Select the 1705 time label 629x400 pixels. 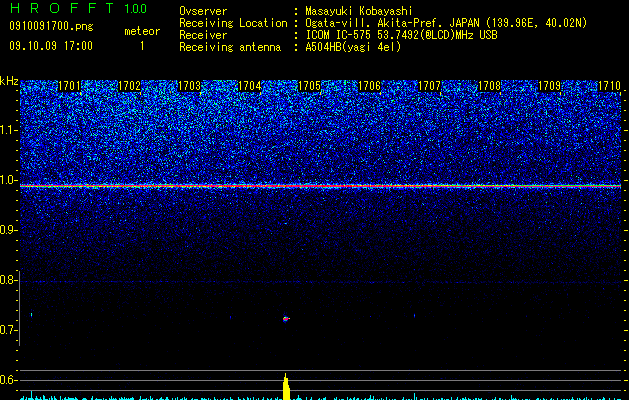click(x=309, y=86)
